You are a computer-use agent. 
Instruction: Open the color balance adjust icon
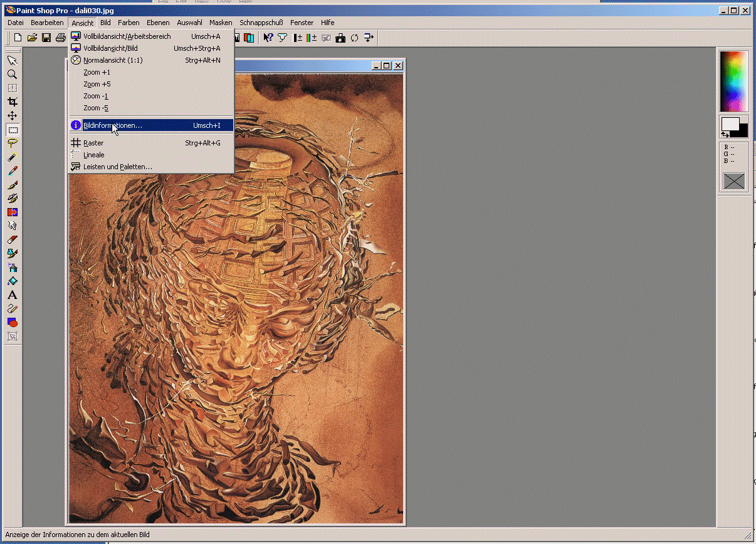[x=312, y=38]
